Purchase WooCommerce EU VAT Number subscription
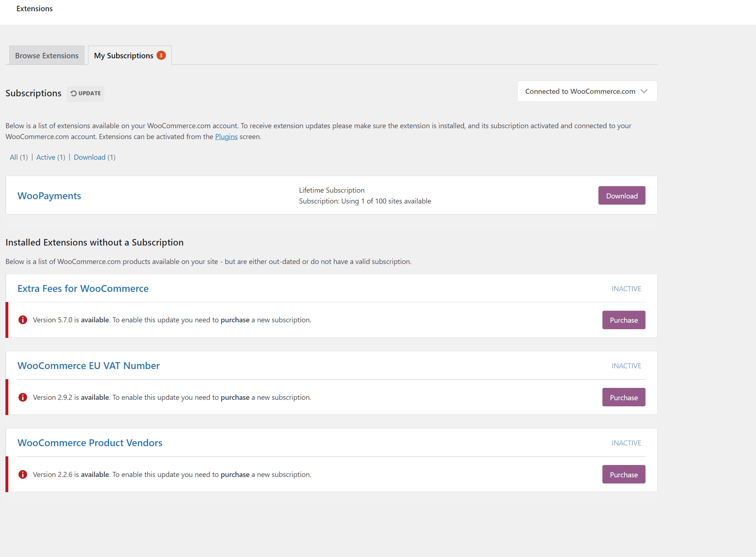 click(x=623, y=397)
